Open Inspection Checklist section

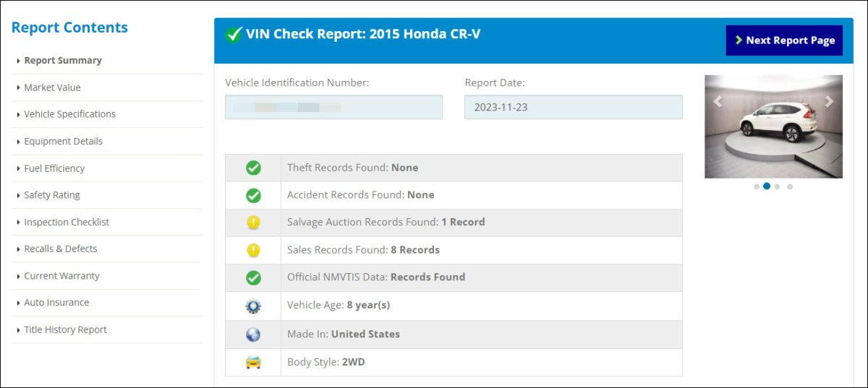coord(67,223)
